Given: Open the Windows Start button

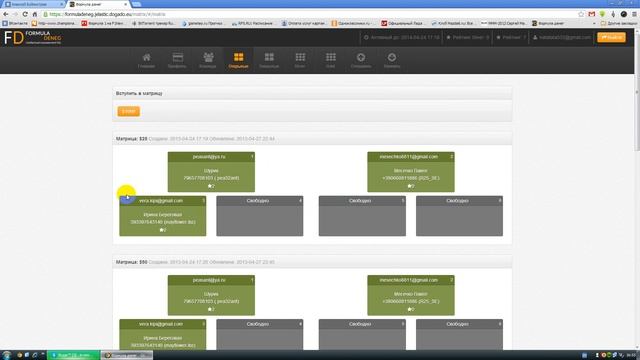Looking at the screenshot, I should coord(6,355).
